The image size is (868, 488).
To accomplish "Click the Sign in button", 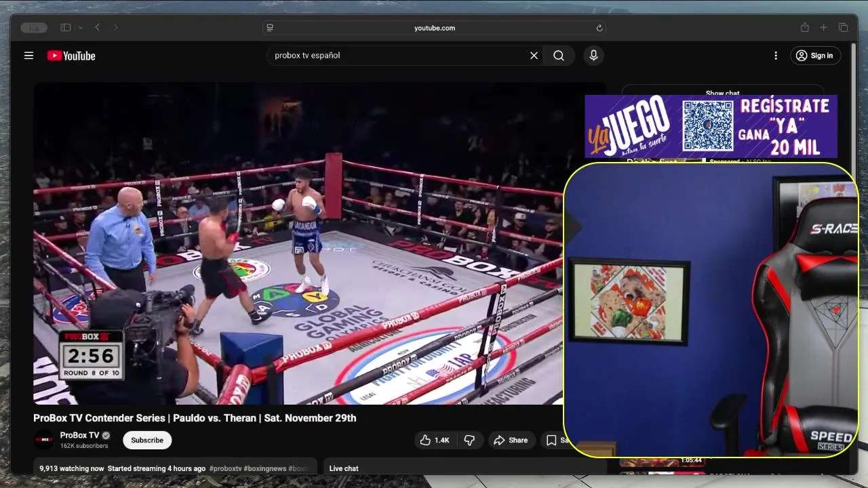I will [x=815, y=56].
